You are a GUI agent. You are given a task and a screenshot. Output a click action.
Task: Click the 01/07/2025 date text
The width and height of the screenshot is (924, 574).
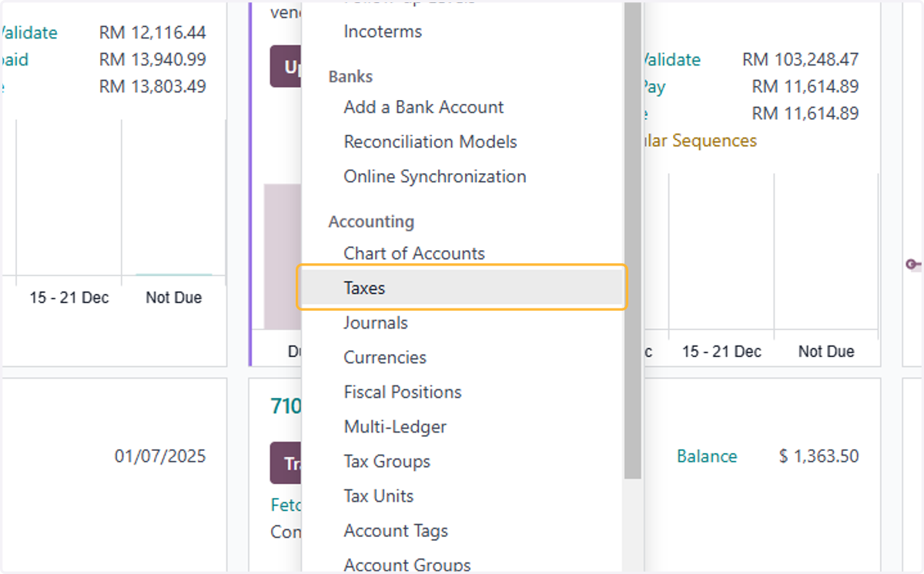pos(160,456)
